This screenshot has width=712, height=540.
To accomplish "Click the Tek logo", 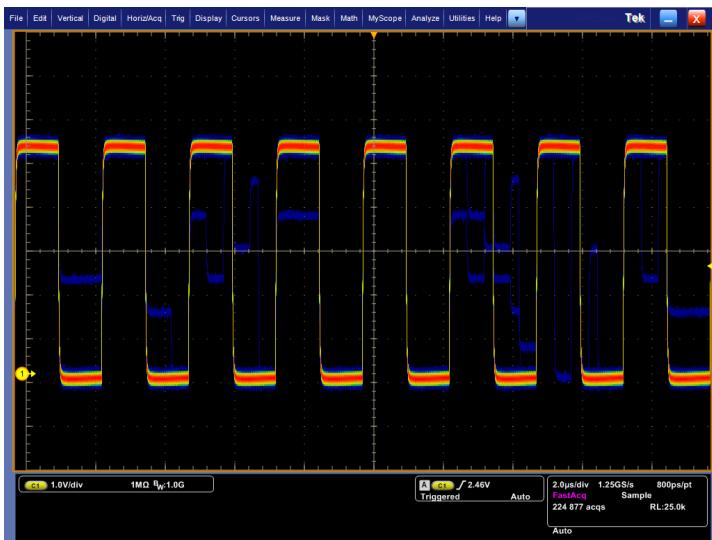I will [x=634, y=18].
